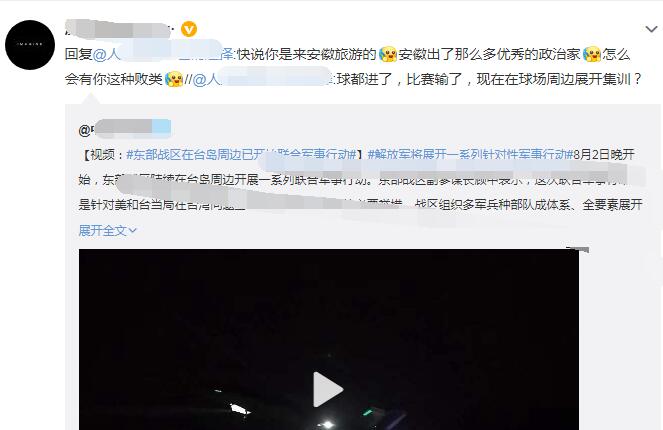Expand full text via 展开全文 arrow

(133, 230)
